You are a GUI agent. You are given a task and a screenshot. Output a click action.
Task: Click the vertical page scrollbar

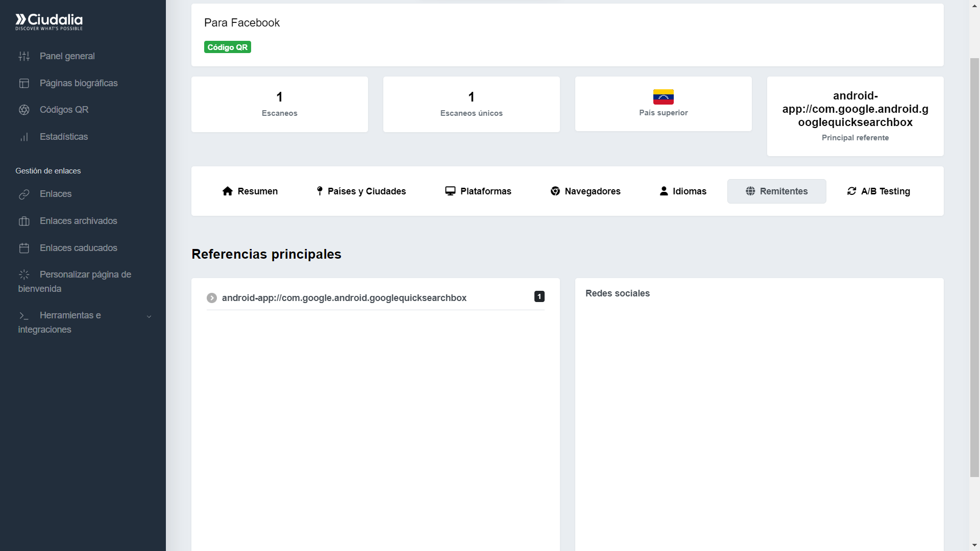click(x=974, y=267)
